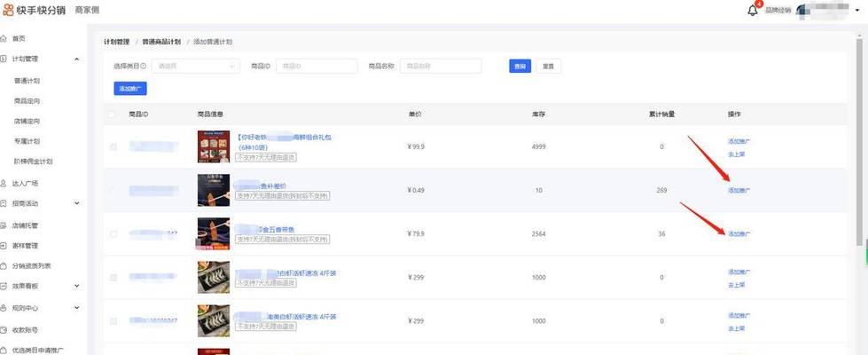This screenshot has width=868, height=355.
Task: Expand the 招商活动 menu chevron
Action: click(x=76, y=203)
